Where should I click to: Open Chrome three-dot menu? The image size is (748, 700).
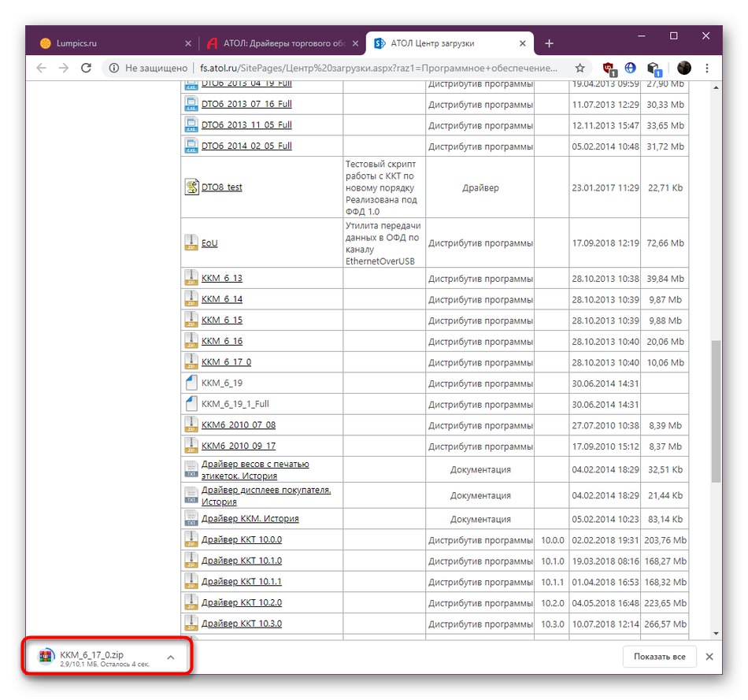click(x=706, y=68)
